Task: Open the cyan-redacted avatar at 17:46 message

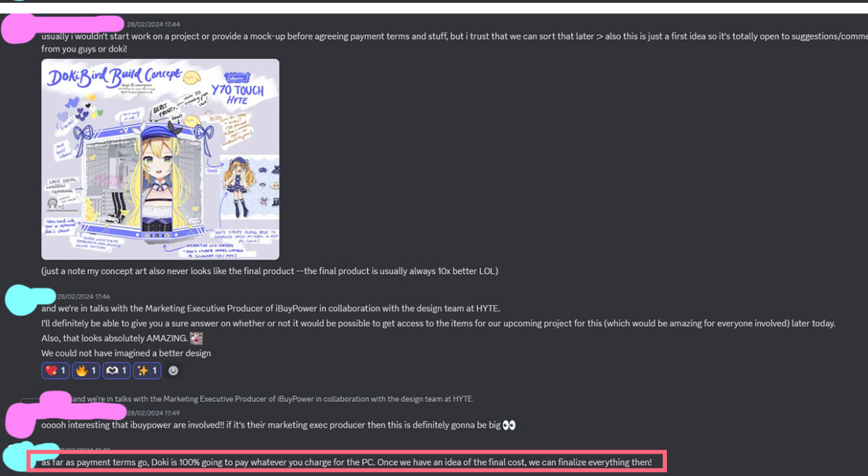Action: point(22,301)
